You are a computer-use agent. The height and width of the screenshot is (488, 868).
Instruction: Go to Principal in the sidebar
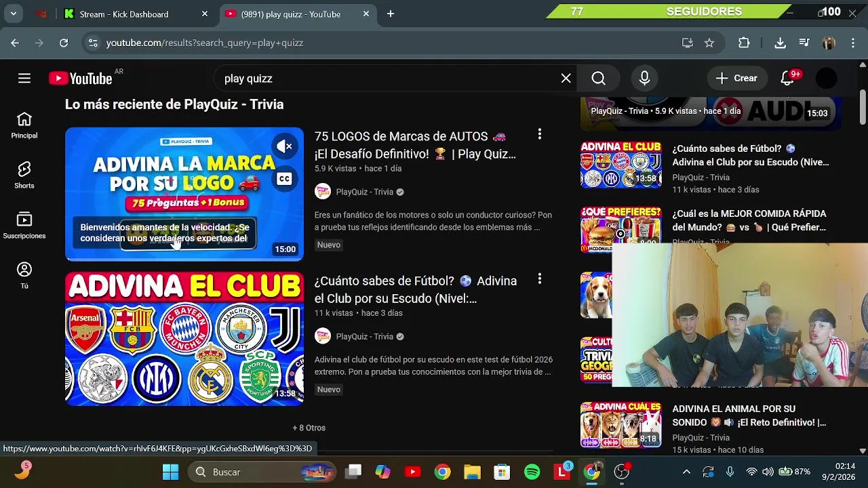24,126
